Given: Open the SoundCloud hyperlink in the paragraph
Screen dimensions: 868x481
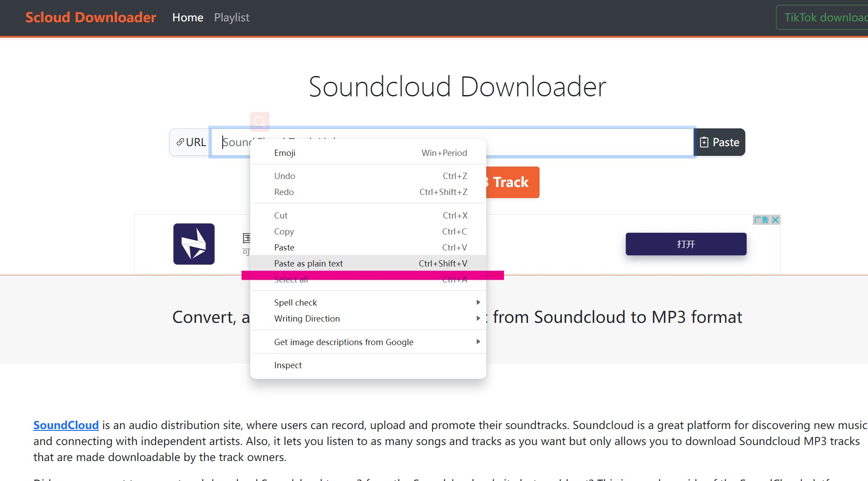Looking at the screenshot, I should [66, 425].
